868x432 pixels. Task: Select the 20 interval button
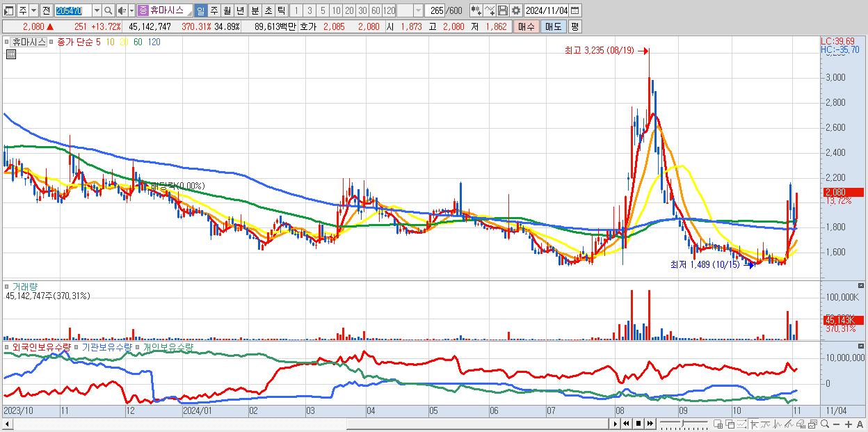pyautogui.click(x=349, y=10)
